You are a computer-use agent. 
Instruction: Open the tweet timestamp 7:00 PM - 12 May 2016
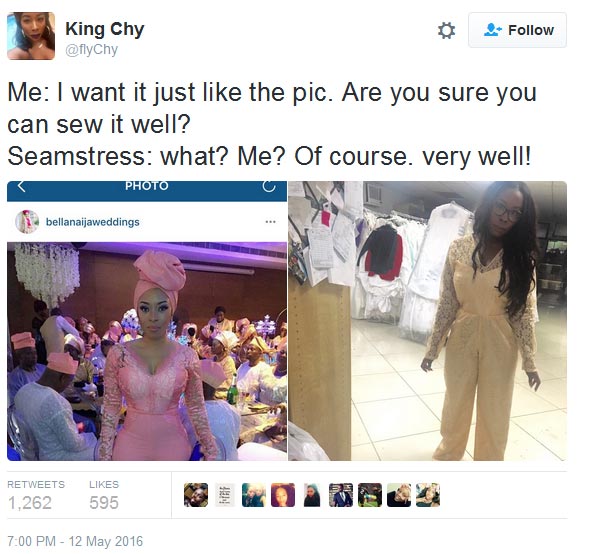(75, 541)
